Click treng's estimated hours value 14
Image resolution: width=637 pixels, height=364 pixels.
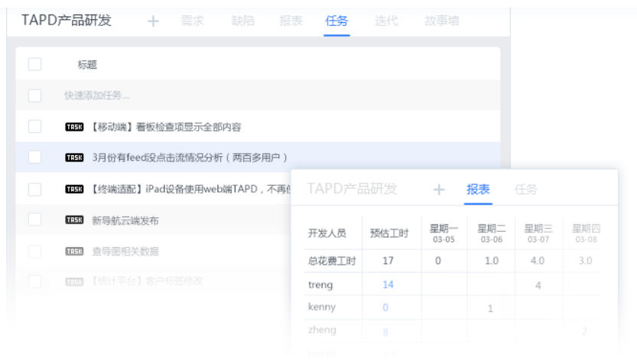pyautogui.click(x=388, y=284)
